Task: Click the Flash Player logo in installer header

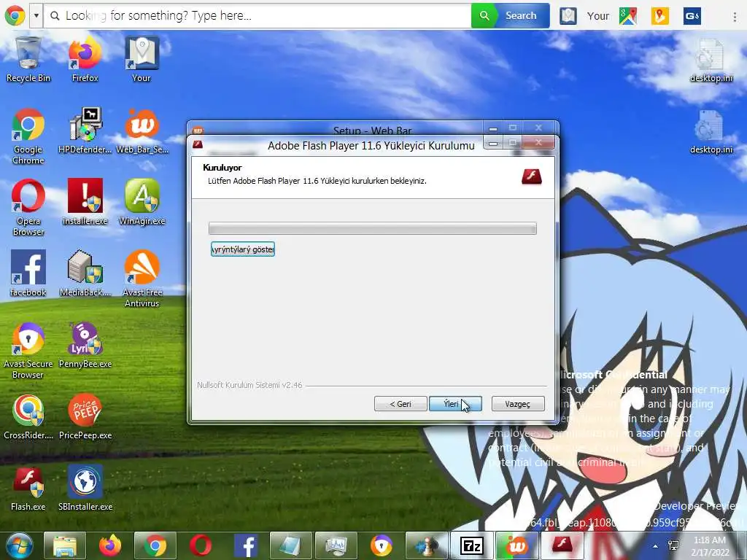Action: [532, 176]
